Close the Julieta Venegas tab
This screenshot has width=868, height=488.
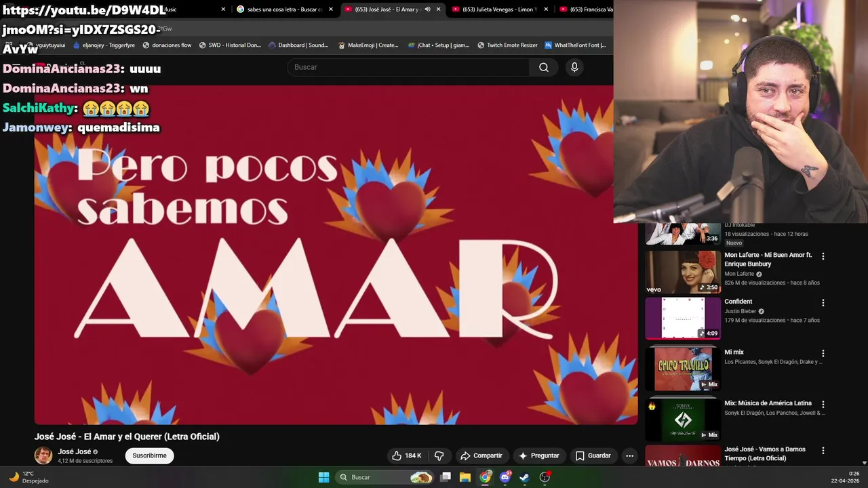546,9
